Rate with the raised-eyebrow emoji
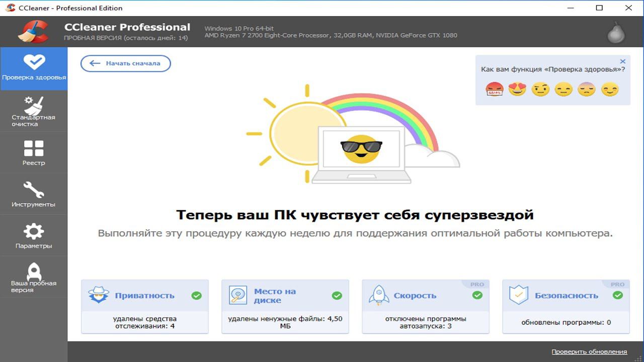This screenshot has height=362, width=644. point(540,89)
